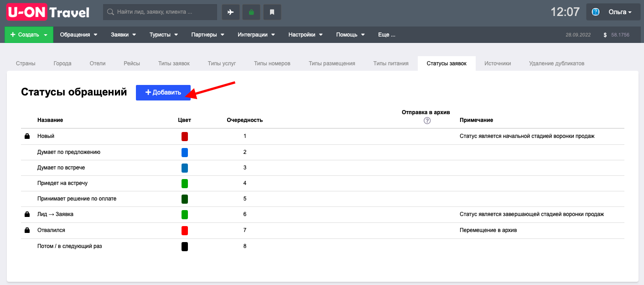Click the status Приедет на встречу
Screen dimensions: 644x285
coord(62,183)
